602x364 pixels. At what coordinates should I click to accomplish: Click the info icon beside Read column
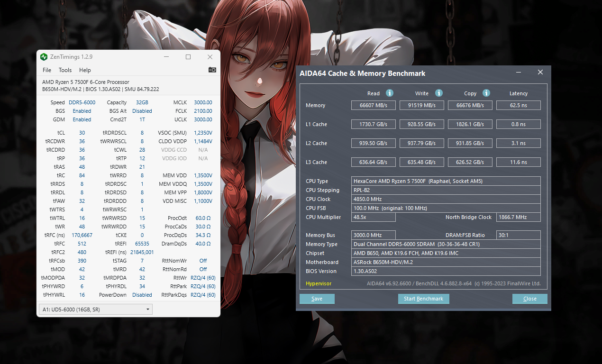pyautogui.click(x=390, y=93)
